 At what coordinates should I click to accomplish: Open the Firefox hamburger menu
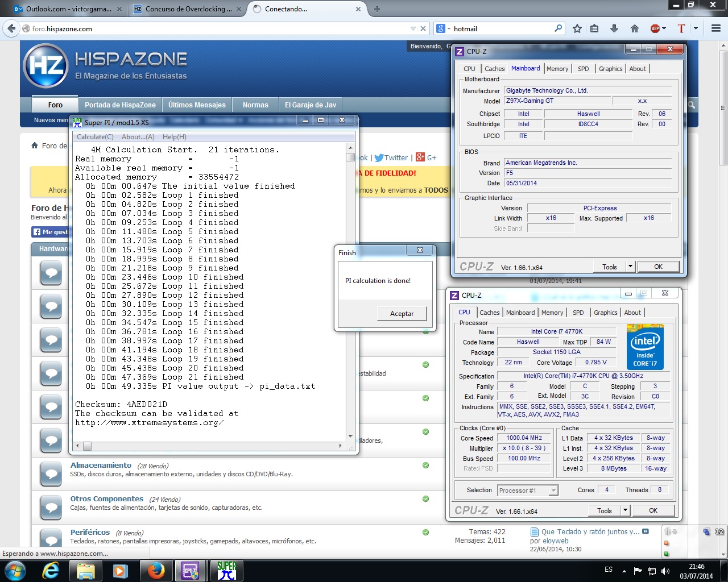tap(716, 28)
